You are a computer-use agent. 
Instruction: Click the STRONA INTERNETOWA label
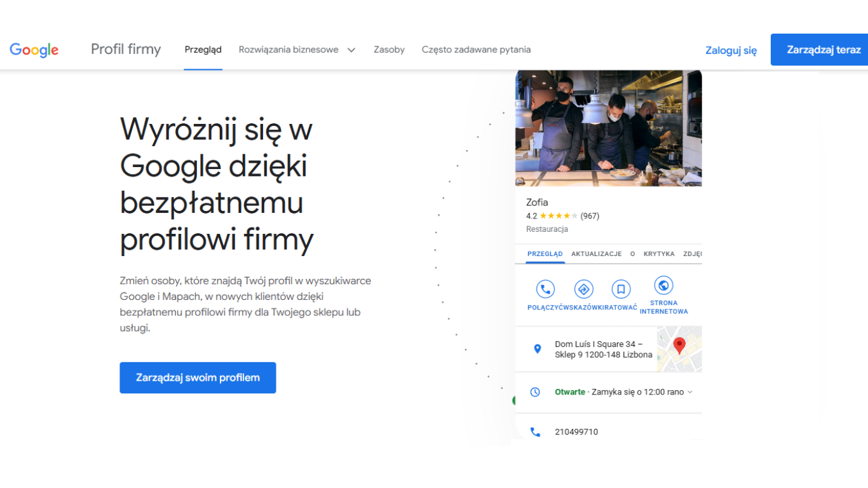pos(663,308)
